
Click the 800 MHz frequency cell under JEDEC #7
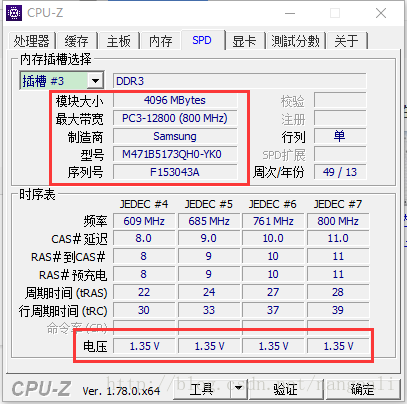(x=338, y=221)
